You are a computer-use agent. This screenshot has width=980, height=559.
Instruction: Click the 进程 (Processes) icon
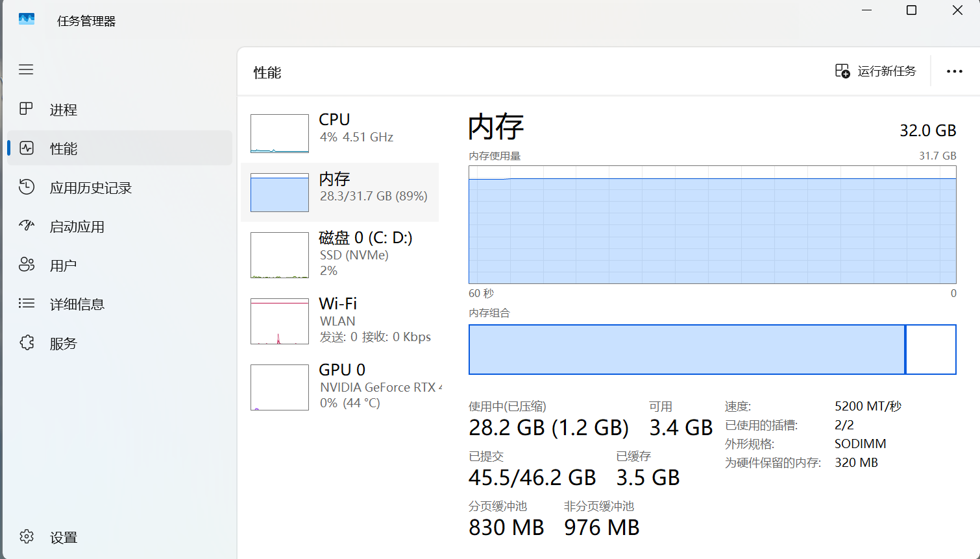[x=26, y=109]
